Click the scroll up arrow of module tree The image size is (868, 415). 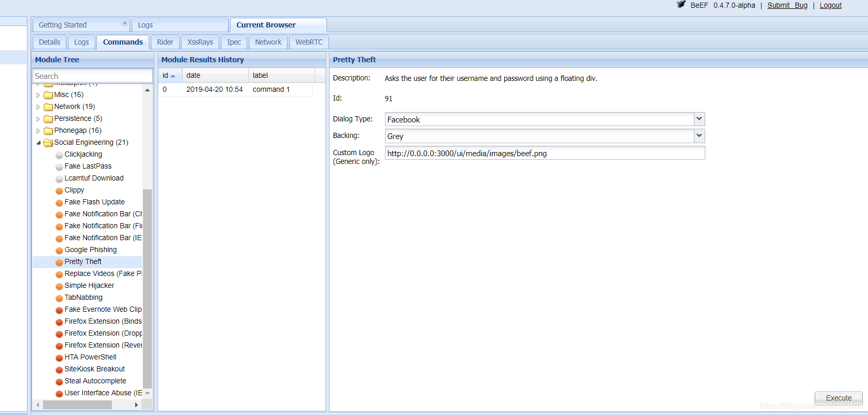pos(147,90)
